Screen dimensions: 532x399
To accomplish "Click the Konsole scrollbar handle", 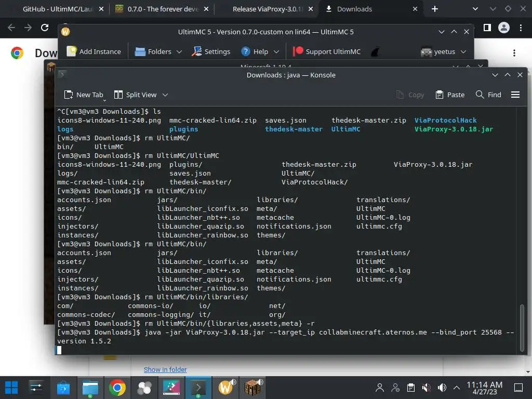I will tap(522, 328).
